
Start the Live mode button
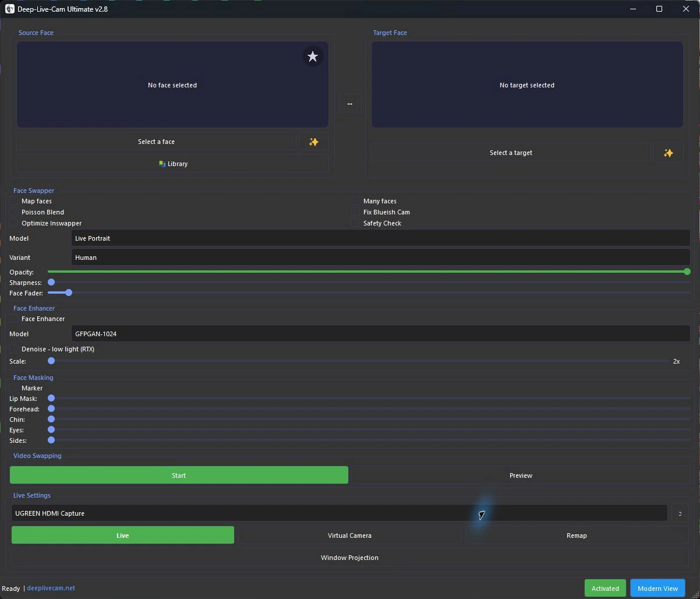[x=123, y=535]
